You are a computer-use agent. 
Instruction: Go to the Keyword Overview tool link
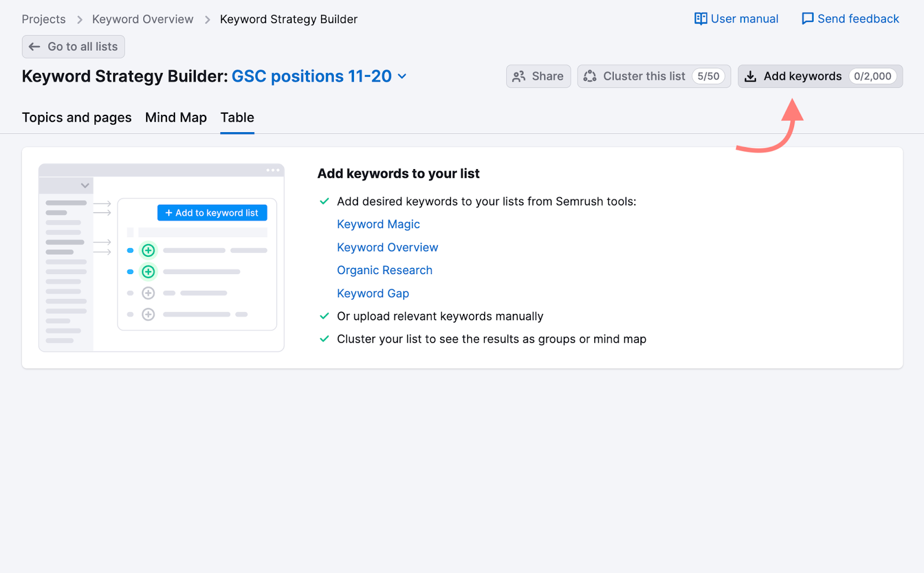388,248
